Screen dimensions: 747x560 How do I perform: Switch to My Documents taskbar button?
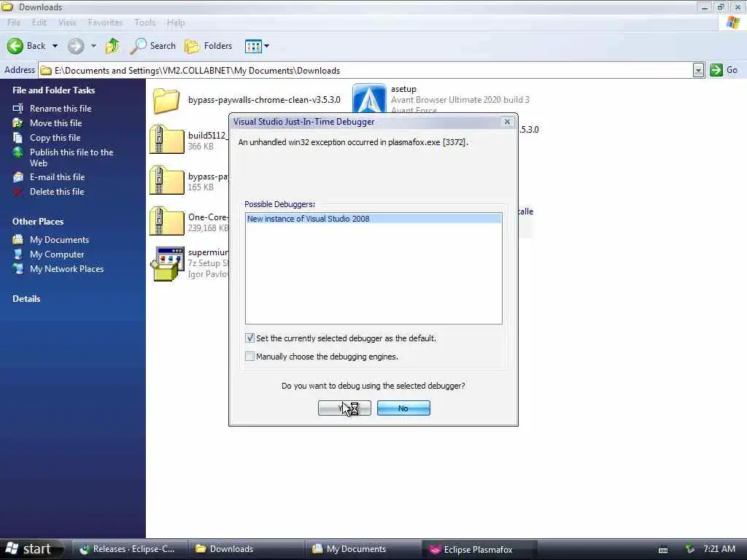tap(362, 549)
